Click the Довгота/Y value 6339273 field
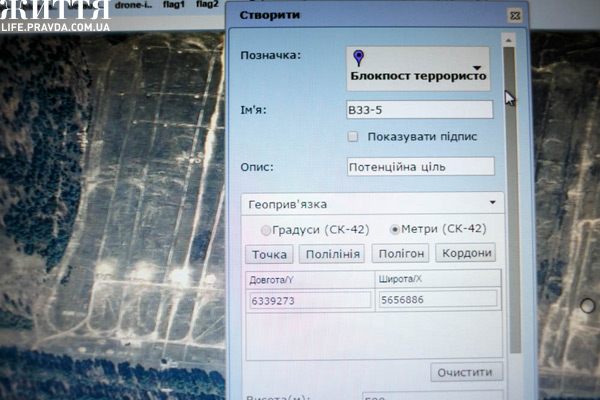This screenshot has width=600, height=400. (x=309, y=300)
